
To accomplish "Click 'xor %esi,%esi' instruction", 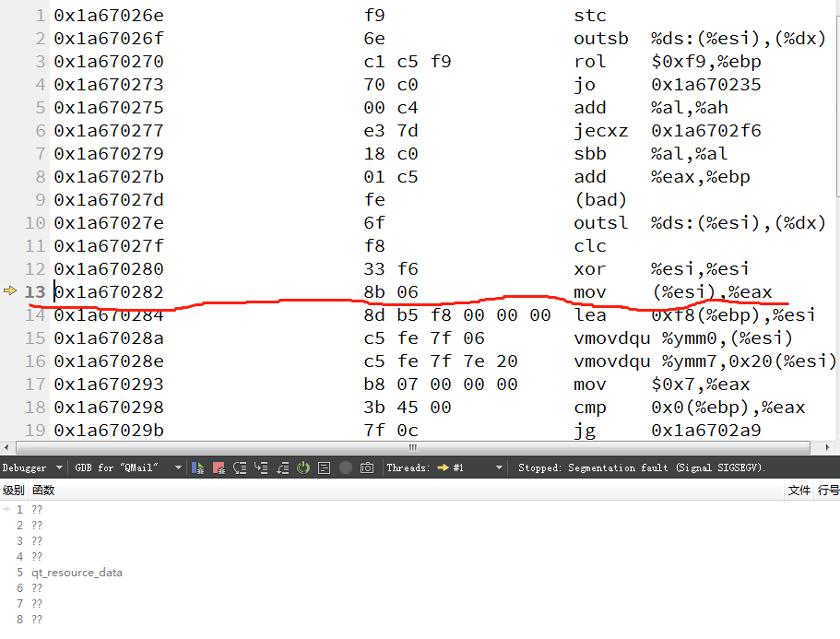I will [x=662, y=269].
